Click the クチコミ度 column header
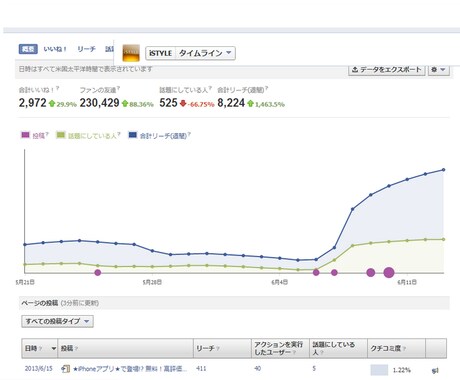The image size is (460, 380). click(396, 348)
